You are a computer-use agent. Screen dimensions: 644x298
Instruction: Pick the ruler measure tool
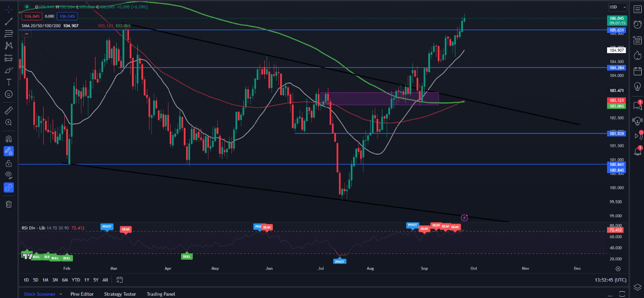[9, 110]
